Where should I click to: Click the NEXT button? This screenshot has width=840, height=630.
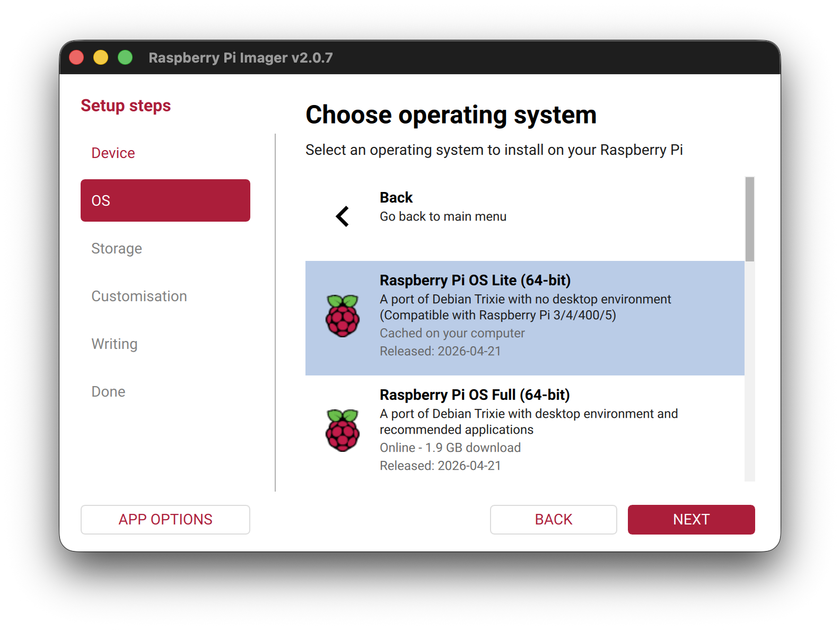pyautogui.click(x=692, y=520)
